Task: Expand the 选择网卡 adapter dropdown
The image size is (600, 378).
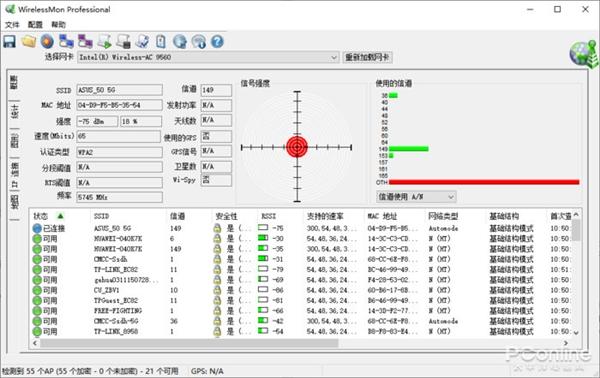Action: click(x=334, y=57)
